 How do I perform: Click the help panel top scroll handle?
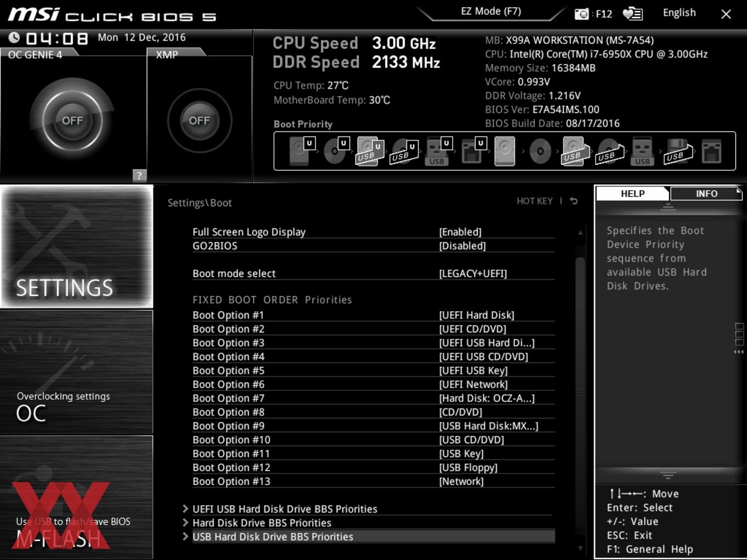click(x=668, y=207)
